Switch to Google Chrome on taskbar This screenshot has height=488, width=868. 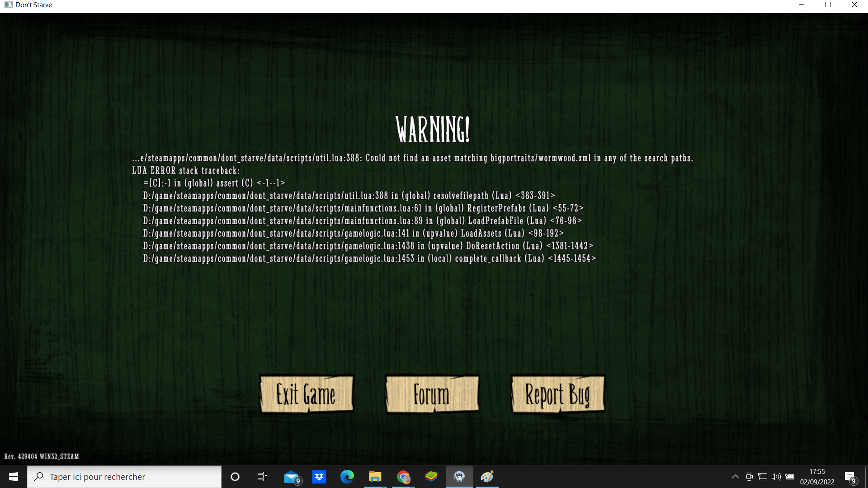pyautogui.click(x=403, y=477)
